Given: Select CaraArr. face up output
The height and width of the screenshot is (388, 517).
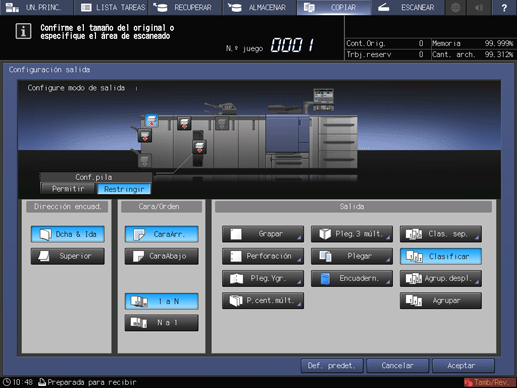Looking at the screenshot, I should (x=162, y=234).
